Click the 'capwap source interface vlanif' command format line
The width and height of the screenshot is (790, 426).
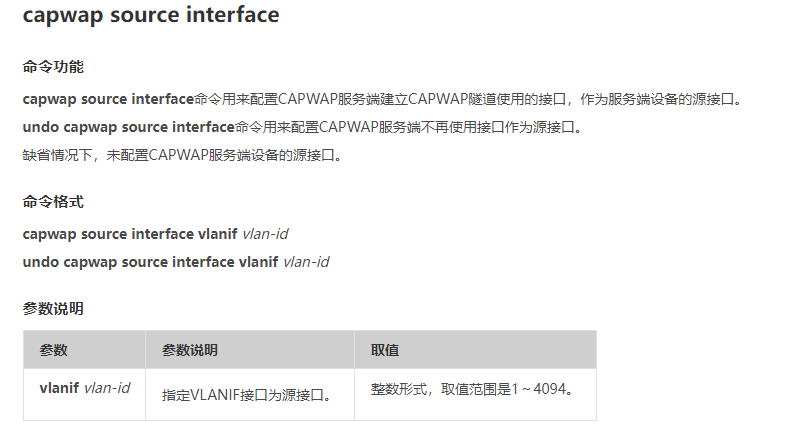[x=130, y=234]
